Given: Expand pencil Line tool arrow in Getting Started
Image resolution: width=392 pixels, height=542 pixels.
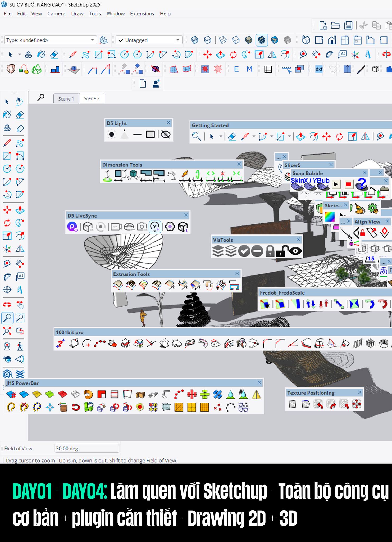Looking at the screenshot, I should click(x=254, y=137).
